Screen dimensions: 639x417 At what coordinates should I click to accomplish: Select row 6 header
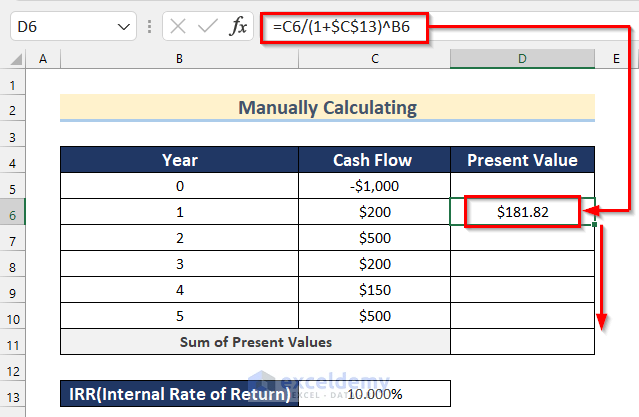(x=12, y=212)
